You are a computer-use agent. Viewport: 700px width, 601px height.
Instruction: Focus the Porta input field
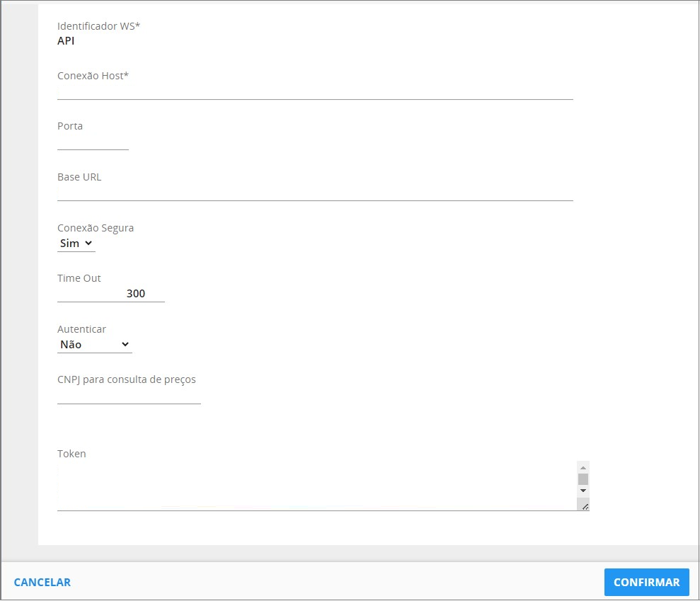pyautogui.click(x=93, y=142)
